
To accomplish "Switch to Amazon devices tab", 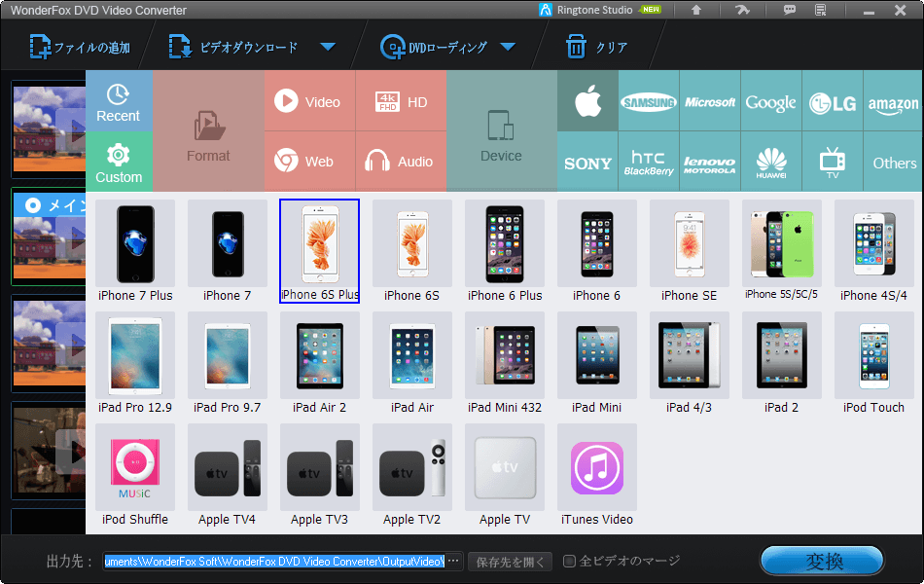I will (x=893, y=101).
